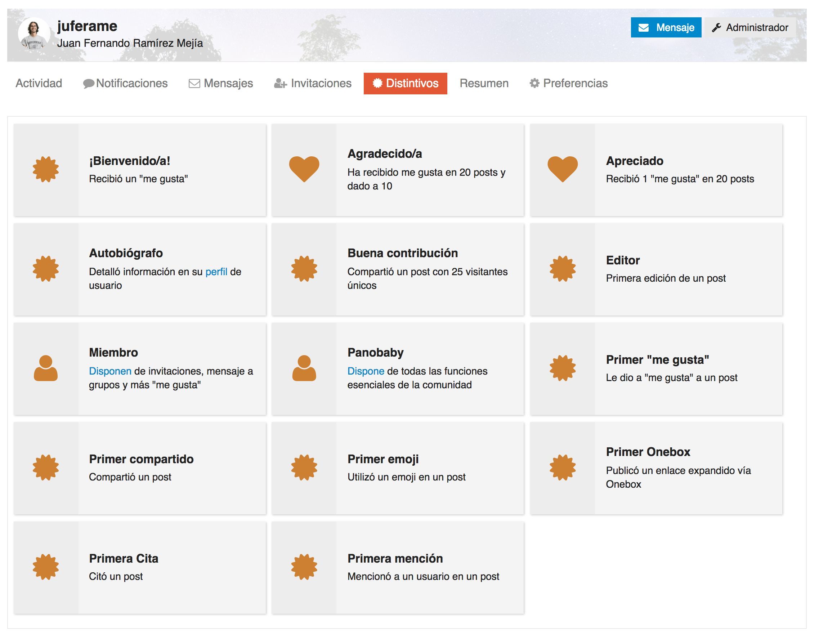The height and width of the screenshot is (644, 819).
Task: Switch to the Resumen tab
Action: (x=484, y=83)
